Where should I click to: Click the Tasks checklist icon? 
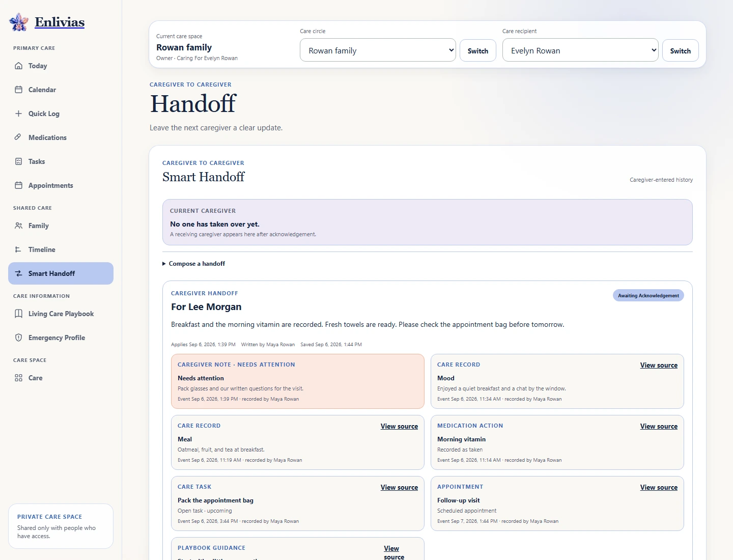coord(18,161)
